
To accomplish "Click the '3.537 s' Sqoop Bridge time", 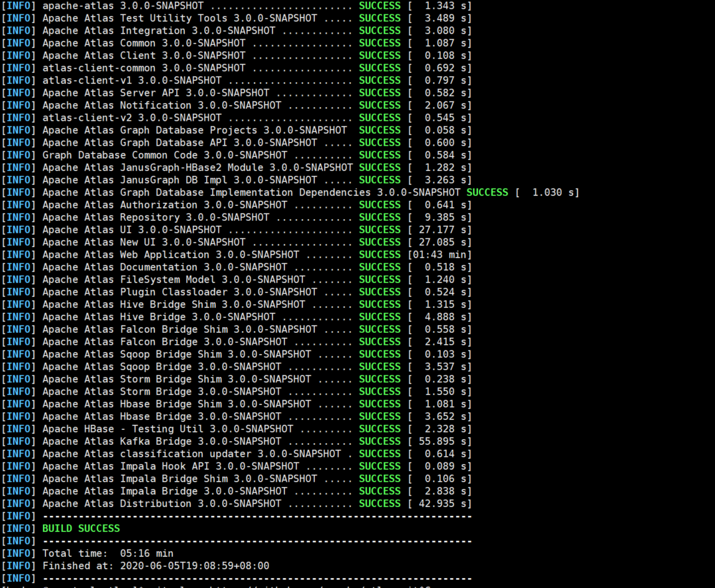I will coord(446,367).
